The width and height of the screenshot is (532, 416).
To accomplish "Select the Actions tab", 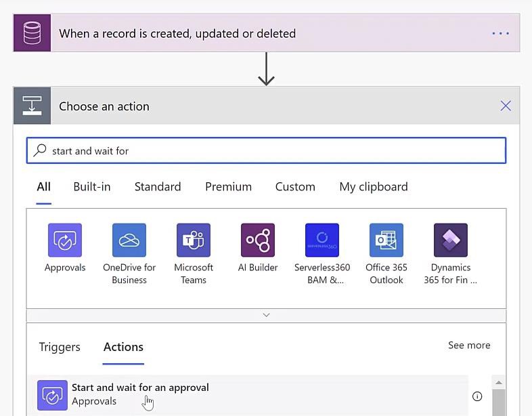I will 123,347.
